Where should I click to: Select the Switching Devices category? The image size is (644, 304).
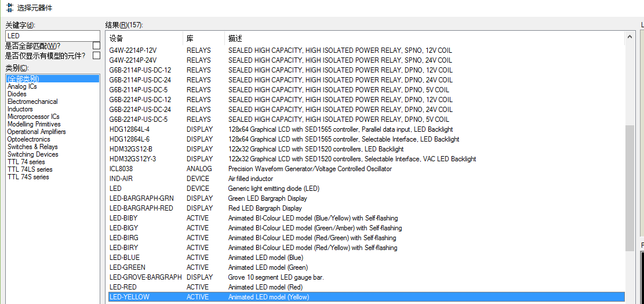[53, 154]
